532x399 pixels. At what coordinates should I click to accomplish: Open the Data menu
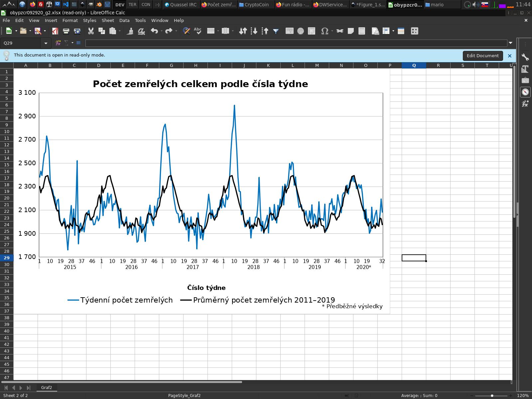[124, 20]
